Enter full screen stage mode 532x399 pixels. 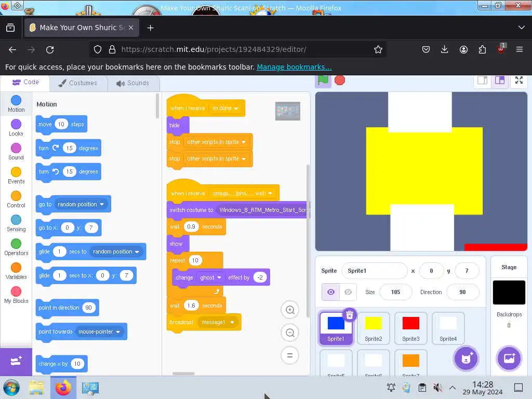[519, 81]
